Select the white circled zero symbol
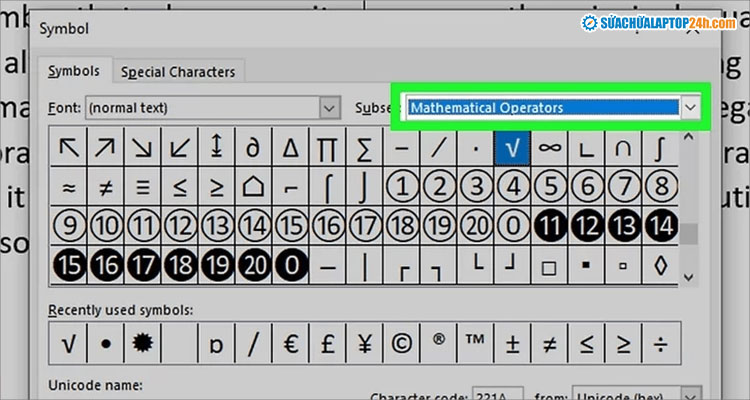The width and height of the screenshot is (750, 400). tap(512, 226)
